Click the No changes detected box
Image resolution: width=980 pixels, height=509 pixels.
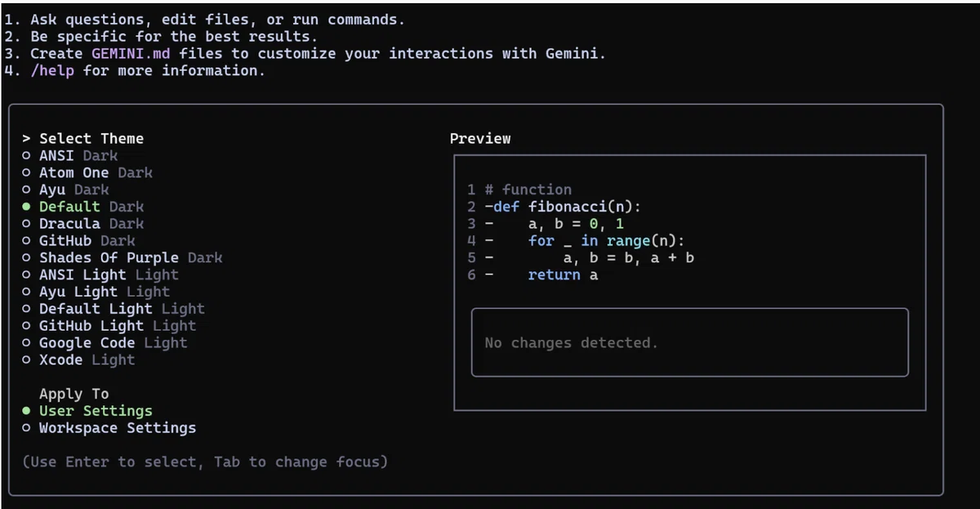(x=690, y=342)
